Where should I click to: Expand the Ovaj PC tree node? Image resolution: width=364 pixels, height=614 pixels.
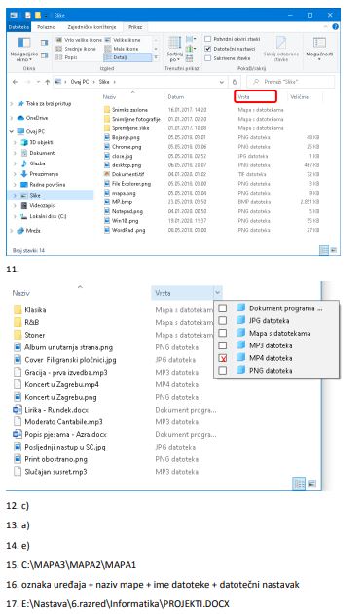(12, 131)
